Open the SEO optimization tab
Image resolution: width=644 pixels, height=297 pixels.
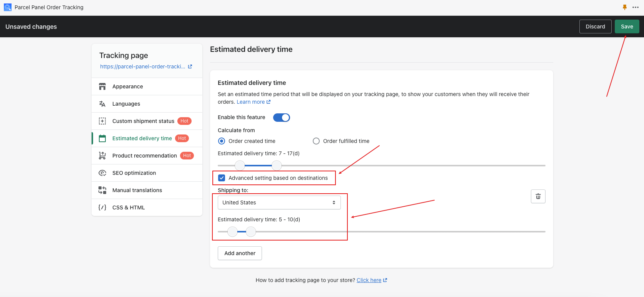pyautogui.click(x=147, y=173)
